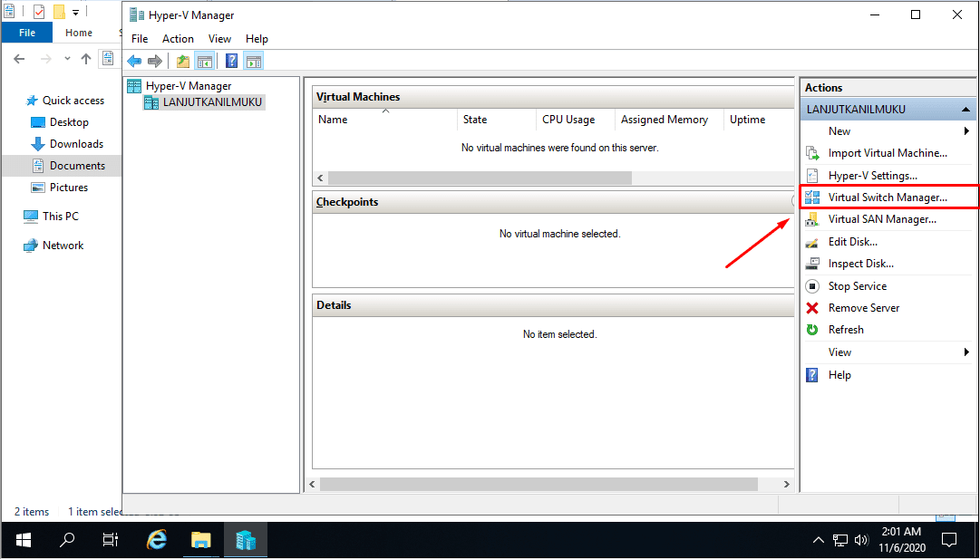Click right arrow of bottom center scrollbar
This screenshot has height=559, width=980.
(787, 485)
